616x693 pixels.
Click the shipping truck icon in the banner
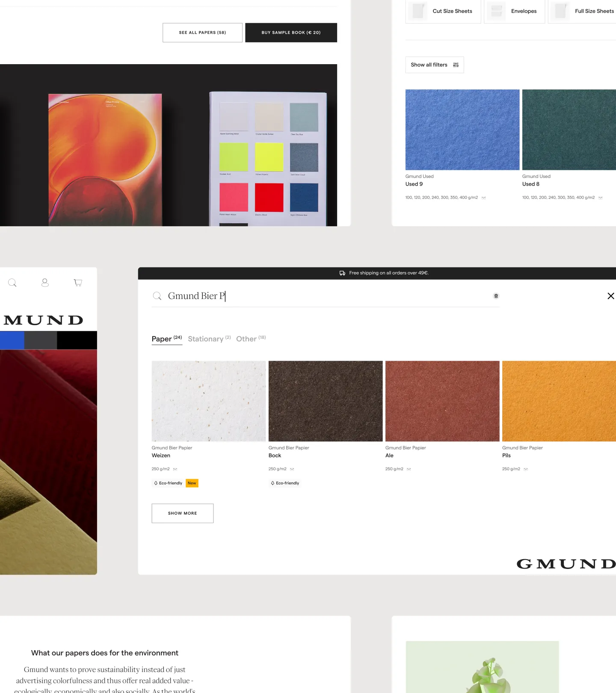tap(343, 273)
